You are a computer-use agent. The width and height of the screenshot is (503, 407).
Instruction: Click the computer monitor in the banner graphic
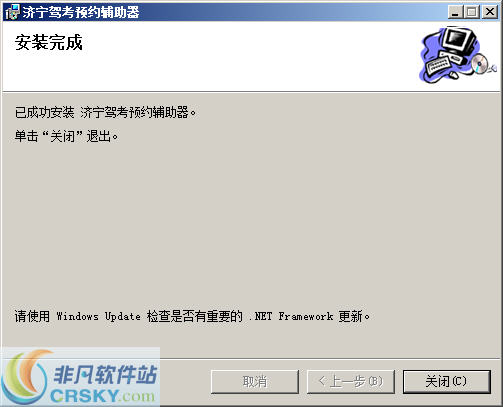pyautogui.click(x=459, y=41)
